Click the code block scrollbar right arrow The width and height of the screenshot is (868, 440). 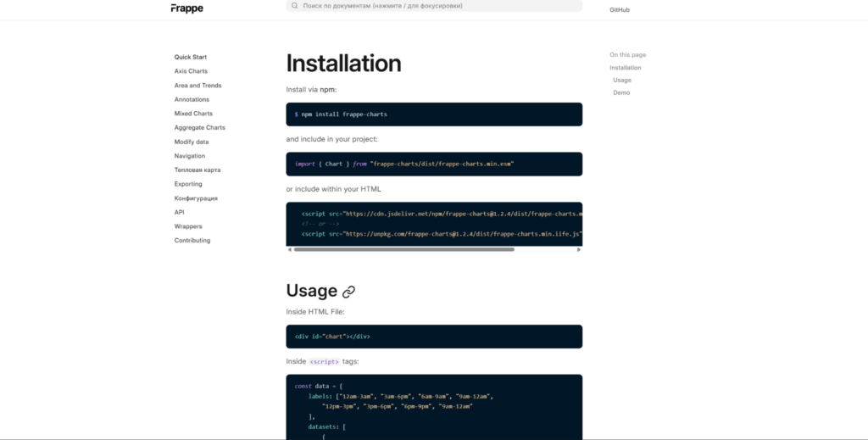pyautogui.click(x=579, y=249)
